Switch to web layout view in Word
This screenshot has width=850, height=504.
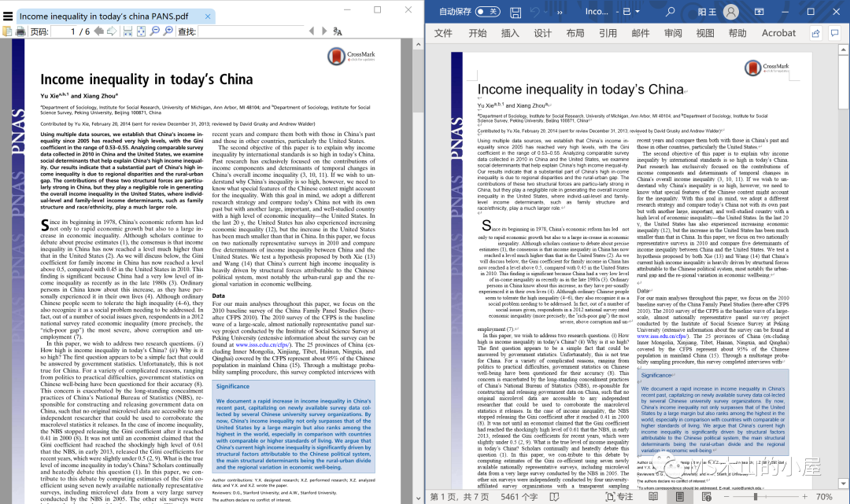coord(706,496)
